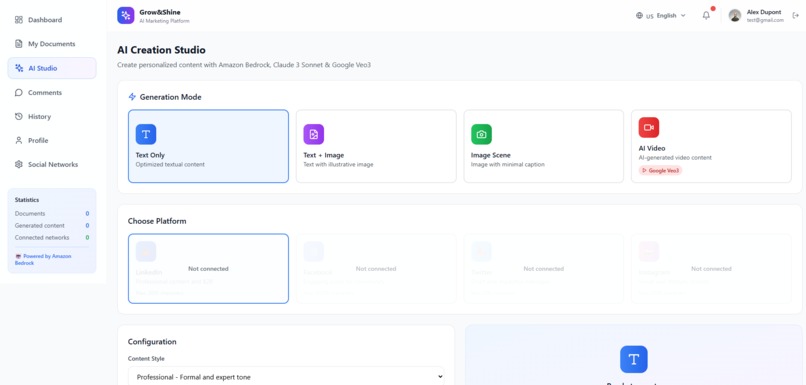Screen dimensions: 806x385
Task: Click the large T icon in preview panel
Action: tap(634, 359)
